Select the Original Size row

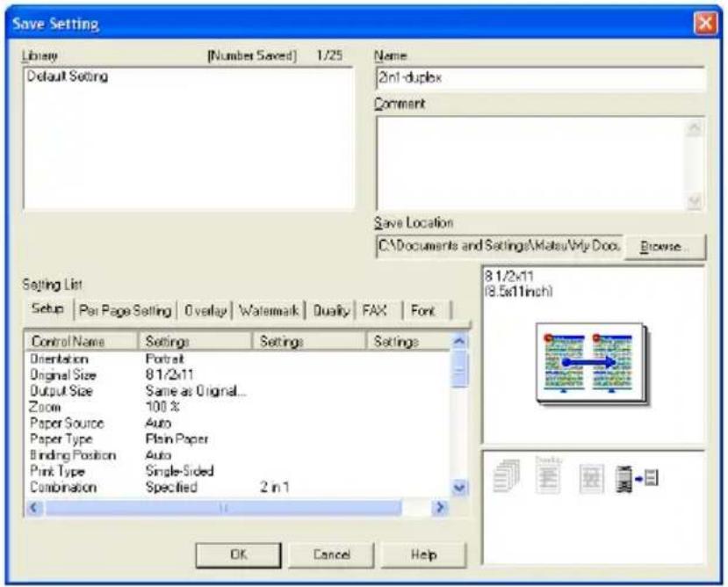pyautogui.click(x=237, y=374)
